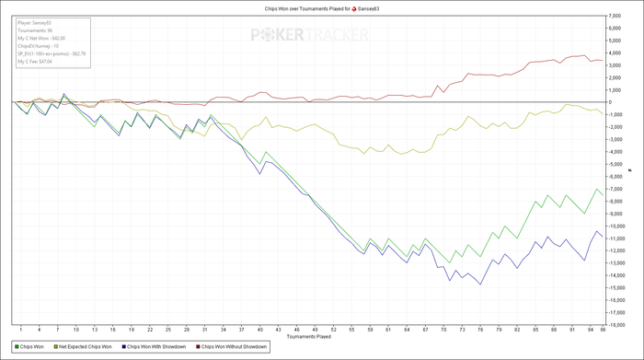Click the yellow Net Expected Chips Won swatch
This screenshot has height=360, width=644.
click(55, 347)
